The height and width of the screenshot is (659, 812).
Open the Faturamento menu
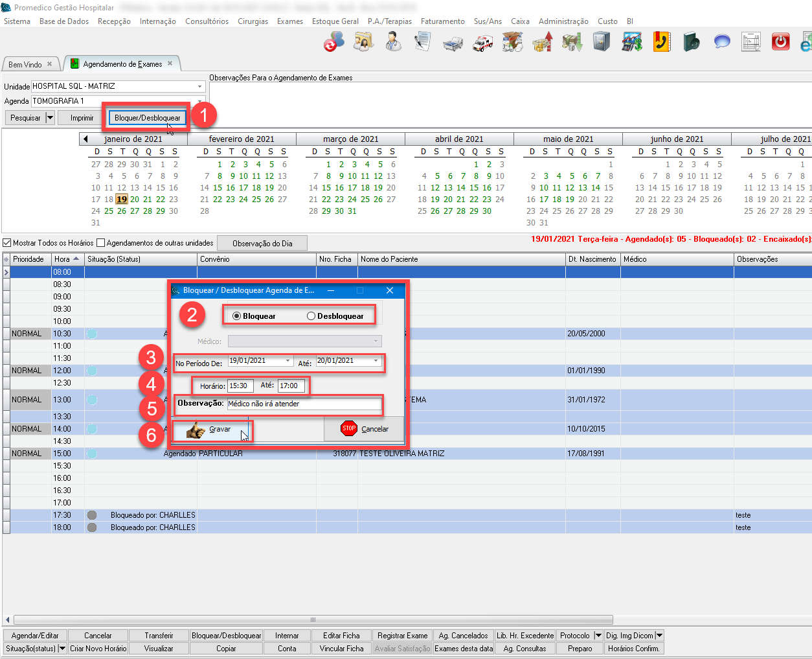[442, 21]
